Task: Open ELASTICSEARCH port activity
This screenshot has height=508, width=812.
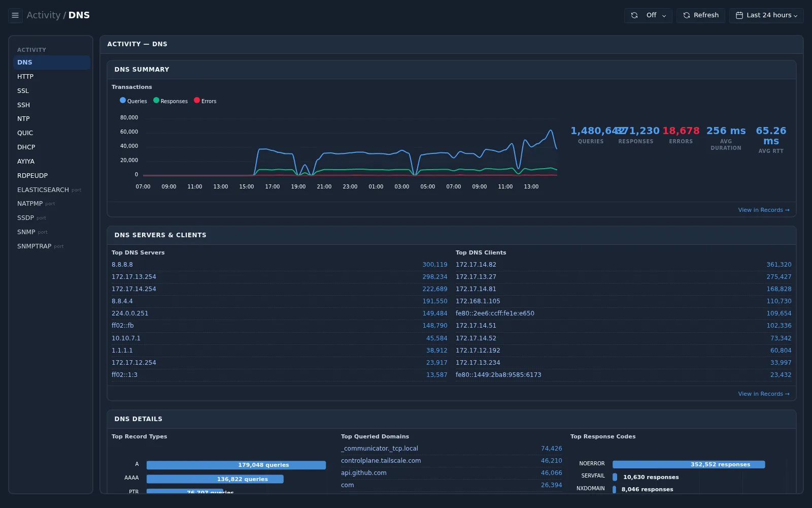Action: pyautogui.click(x=52, y=190)
